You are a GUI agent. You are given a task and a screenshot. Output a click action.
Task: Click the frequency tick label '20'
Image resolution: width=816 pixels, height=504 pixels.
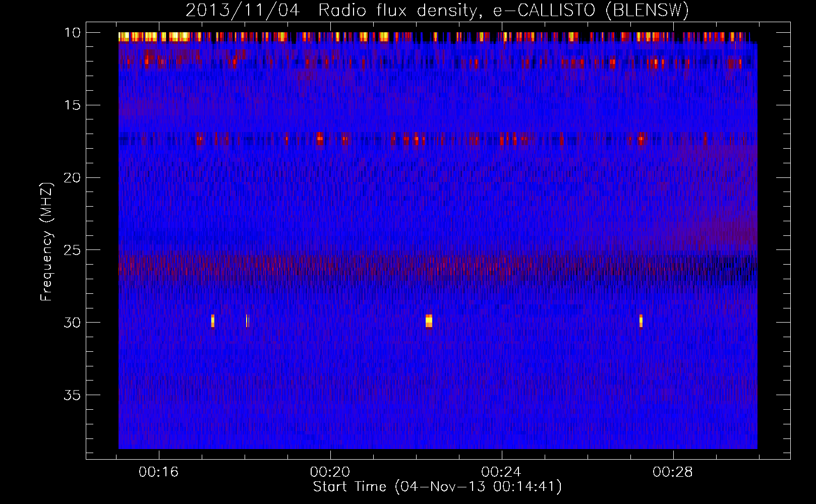[72, 178]
